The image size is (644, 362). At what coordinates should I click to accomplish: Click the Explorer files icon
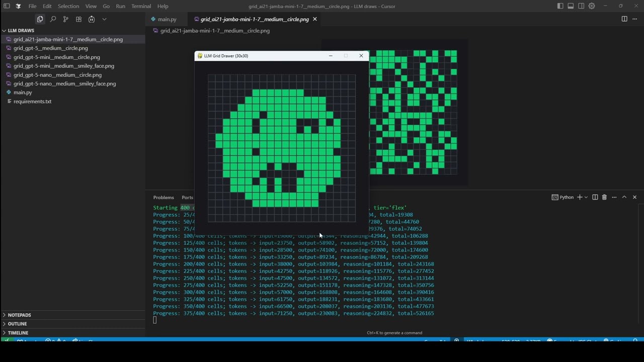(x=40, y=19)
